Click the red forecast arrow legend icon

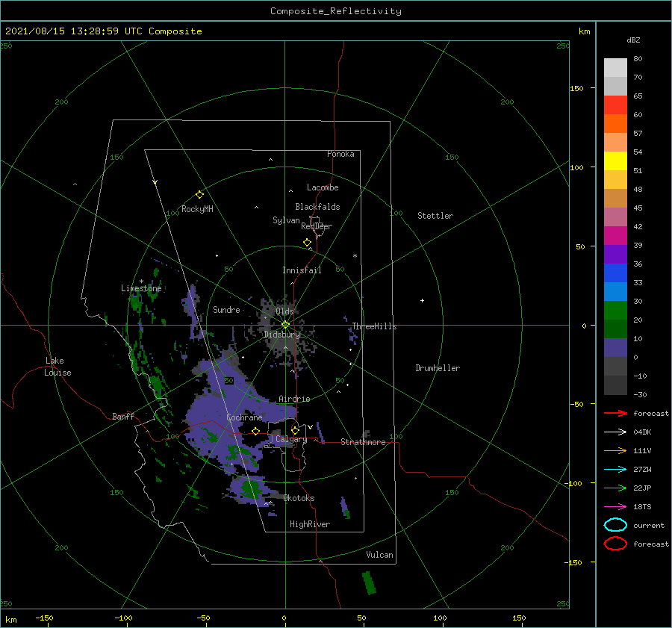[x=615, y=413]
